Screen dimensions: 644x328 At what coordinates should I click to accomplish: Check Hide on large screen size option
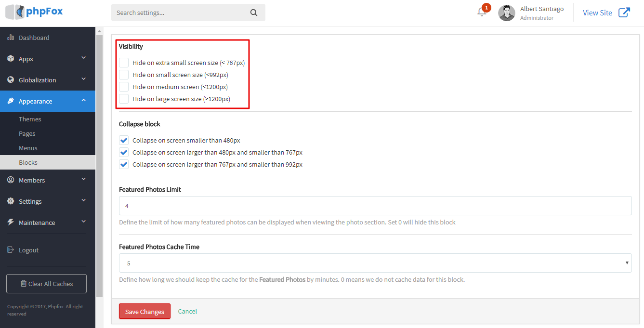pos(124,99)
